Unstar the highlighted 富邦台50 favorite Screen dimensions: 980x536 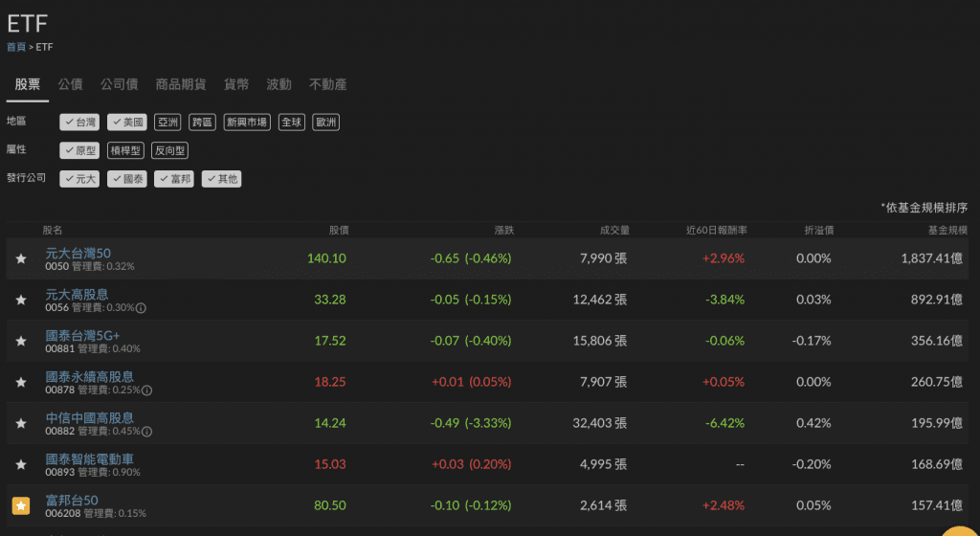[x=21, y=505]
